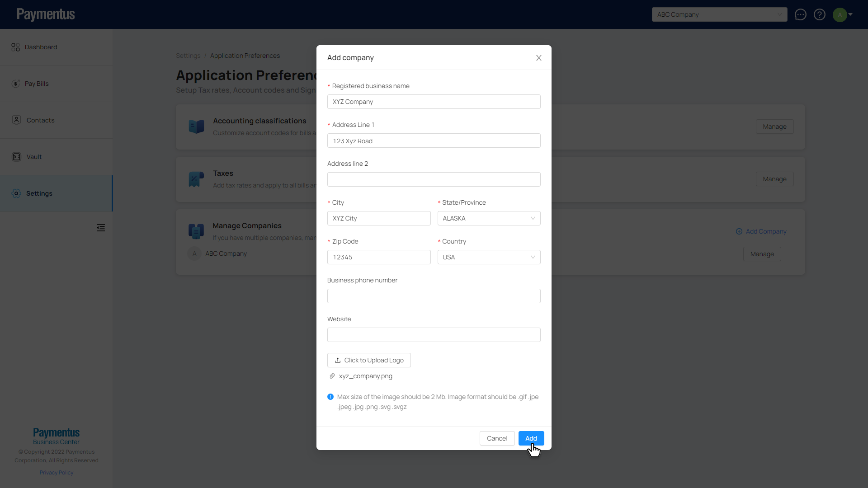This screenshot has height=488, width=868.
Task: Click the Manage Companies icon
Action: [196, 231]
